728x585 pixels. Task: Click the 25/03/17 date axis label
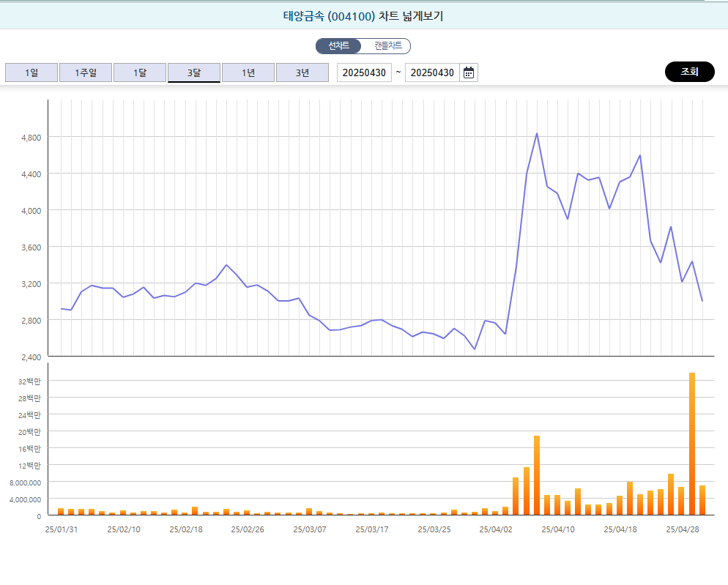(x=372, y=529)
